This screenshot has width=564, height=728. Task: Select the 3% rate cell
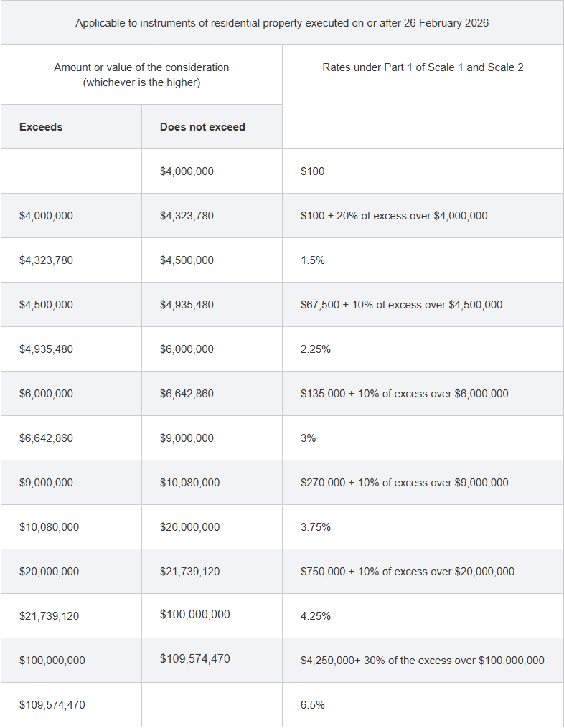tap(423, 438)
